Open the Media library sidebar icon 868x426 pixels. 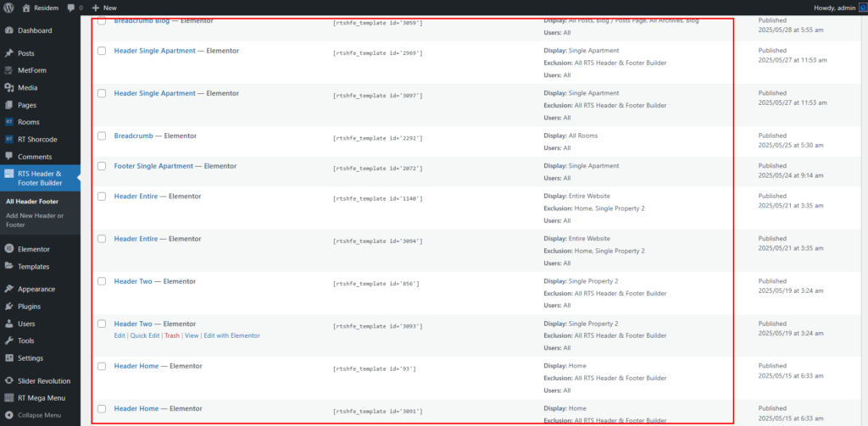[8, 87]
